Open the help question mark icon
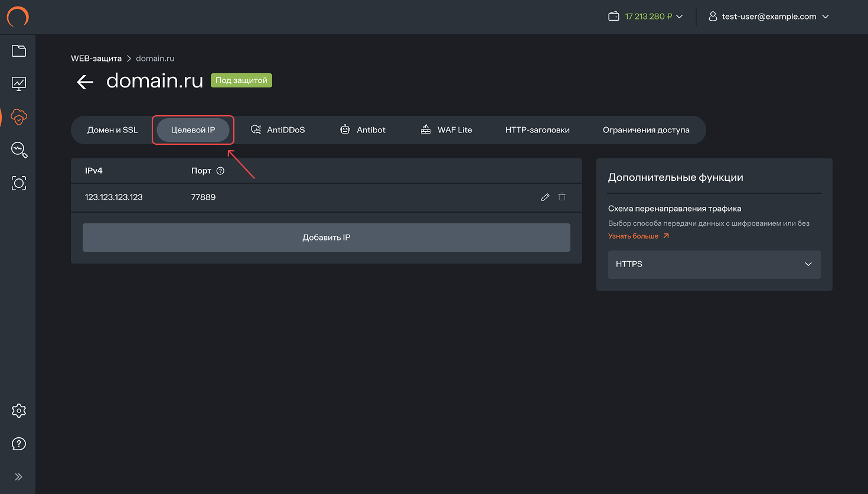This screenshot has width=868, height=494. tap(19, 444)
